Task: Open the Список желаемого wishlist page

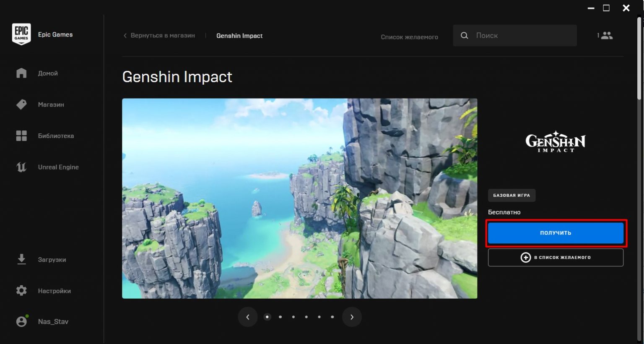Action: [x=409, y=37]
